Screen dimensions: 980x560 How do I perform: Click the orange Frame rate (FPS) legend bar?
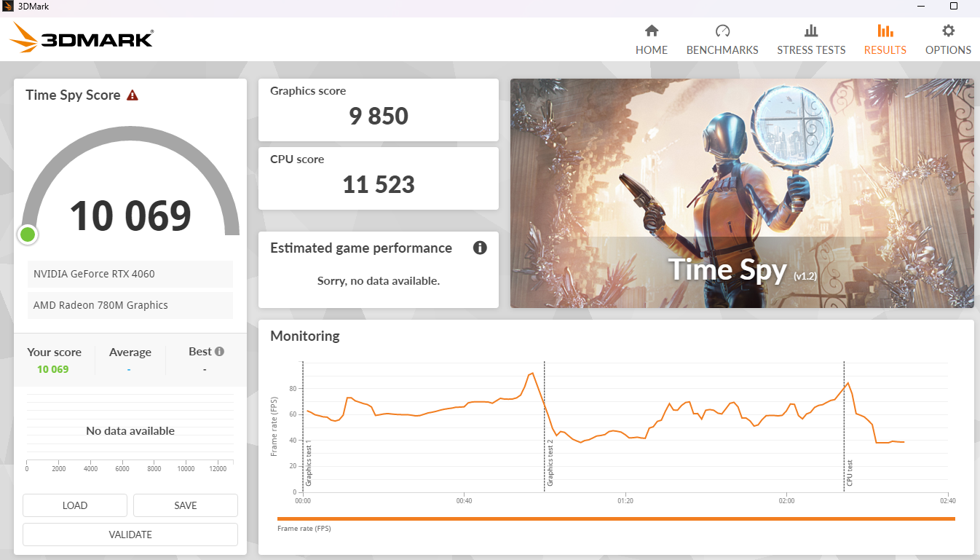[x=616, y=518]
